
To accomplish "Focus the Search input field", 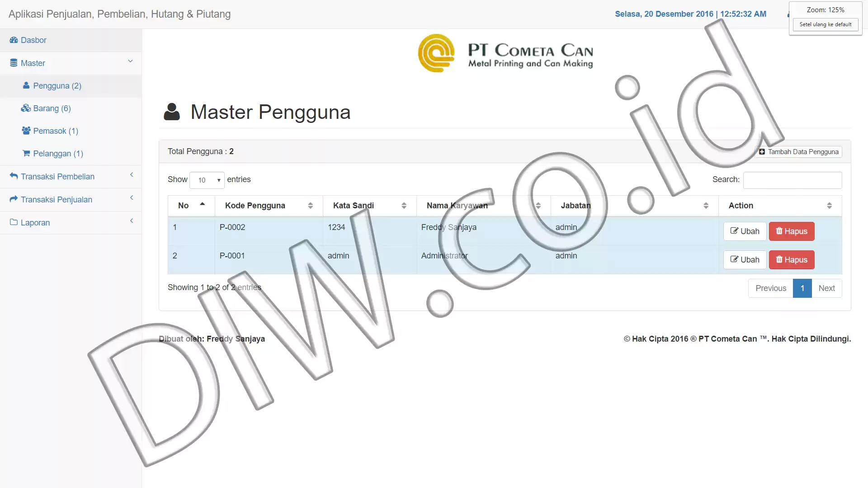I will [793, 180].
